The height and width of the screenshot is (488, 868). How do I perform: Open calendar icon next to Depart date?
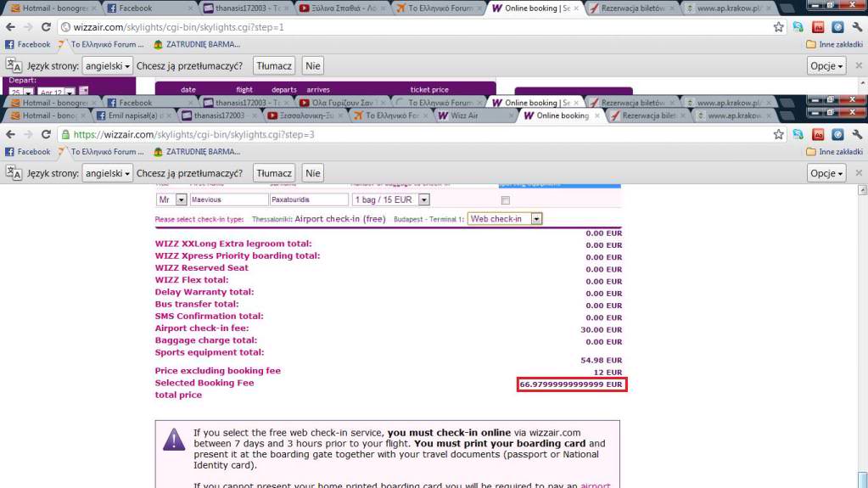(x=84, y=91)
